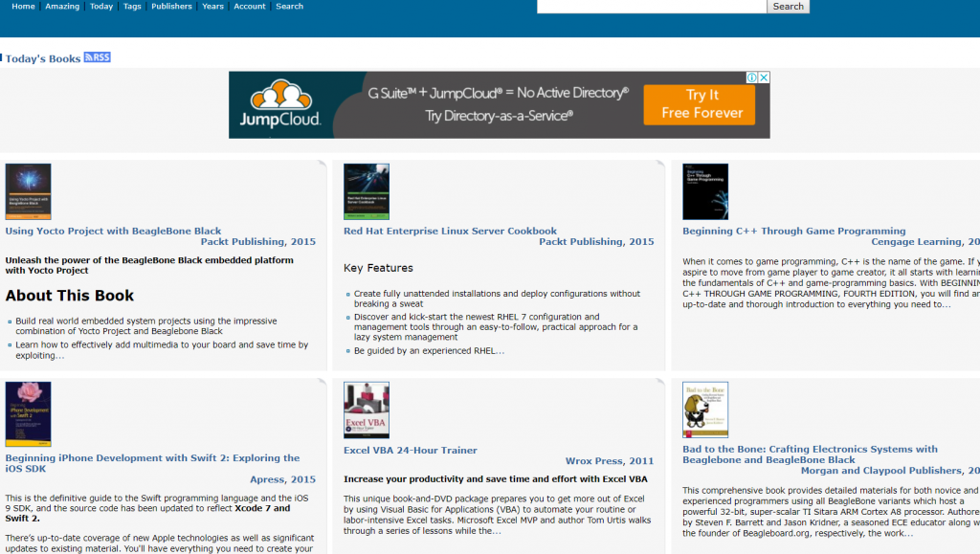Click the search text field
980x554 pixels.
[x=651, y=7]
